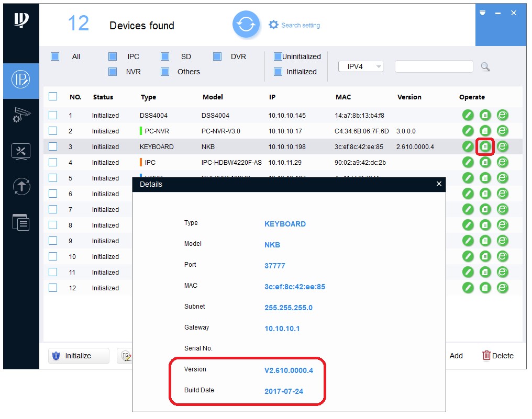Screen dimensions: 532x419
Task: Toggle the Uninitialized filter checkbox
Action: [x=278, y=56]
